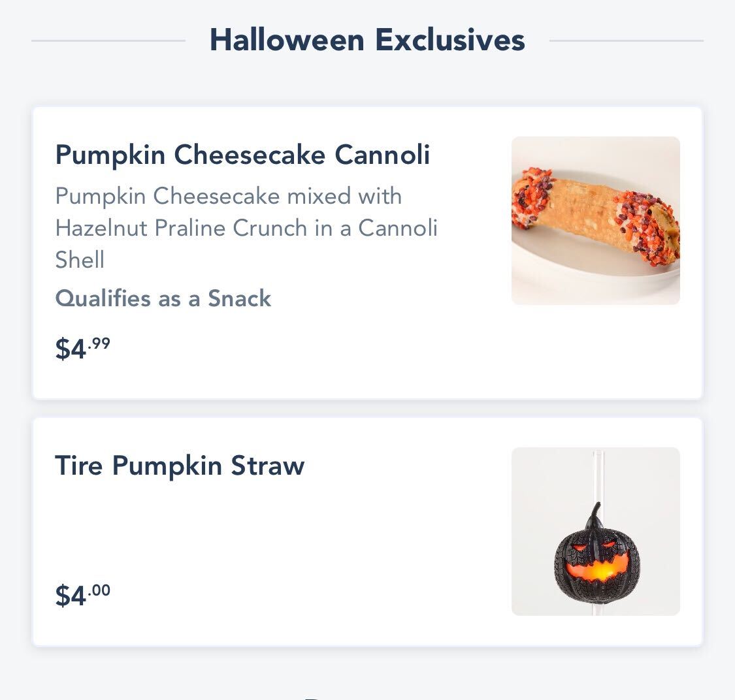Click the cannoli item description text
The height and width of the screenshot is (700, 735).
tap(247, 228)
